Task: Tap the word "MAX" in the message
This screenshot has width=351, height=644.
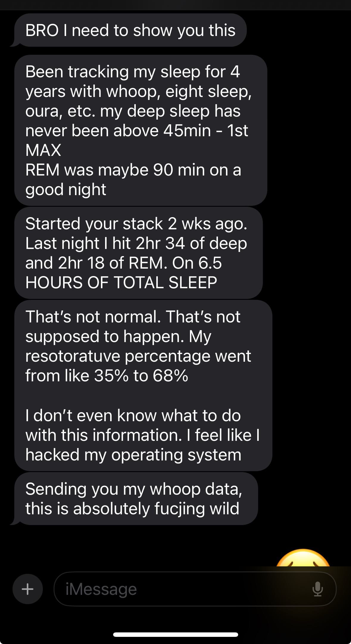Action: [43, 150]
